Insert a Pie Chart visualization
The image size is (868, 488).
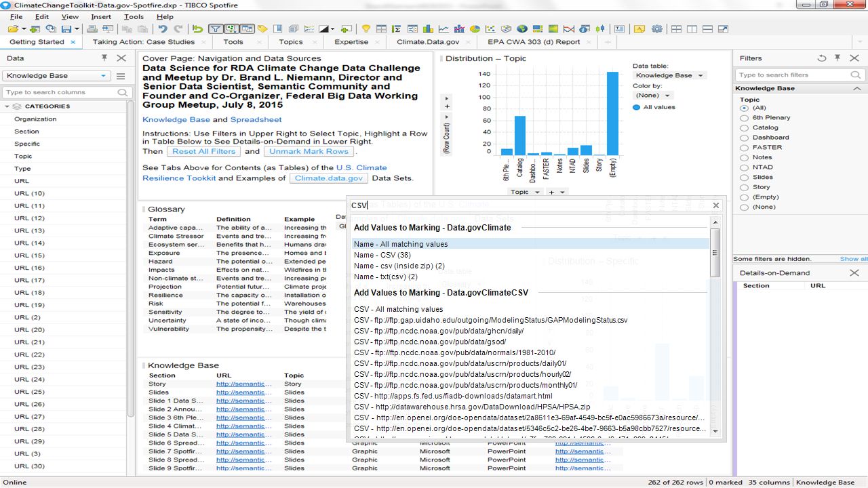click(x=475, y=29)
